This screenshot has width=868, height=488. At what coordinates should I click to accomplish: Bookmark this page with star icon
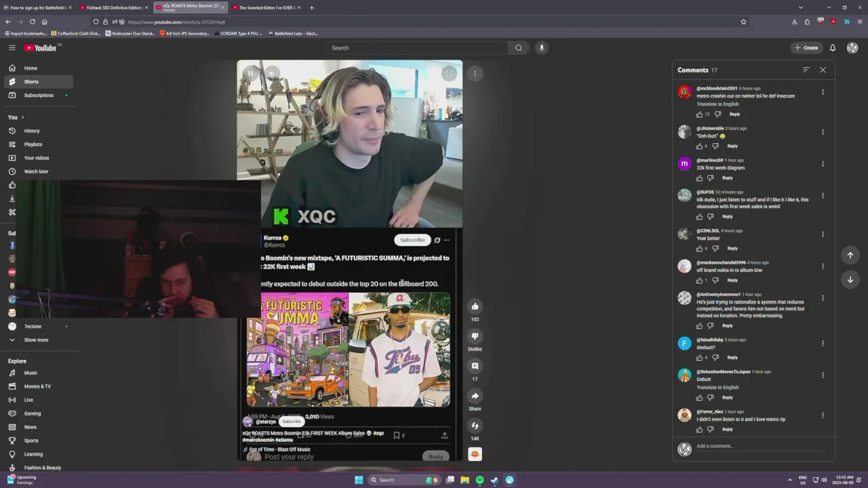(743, 22)
